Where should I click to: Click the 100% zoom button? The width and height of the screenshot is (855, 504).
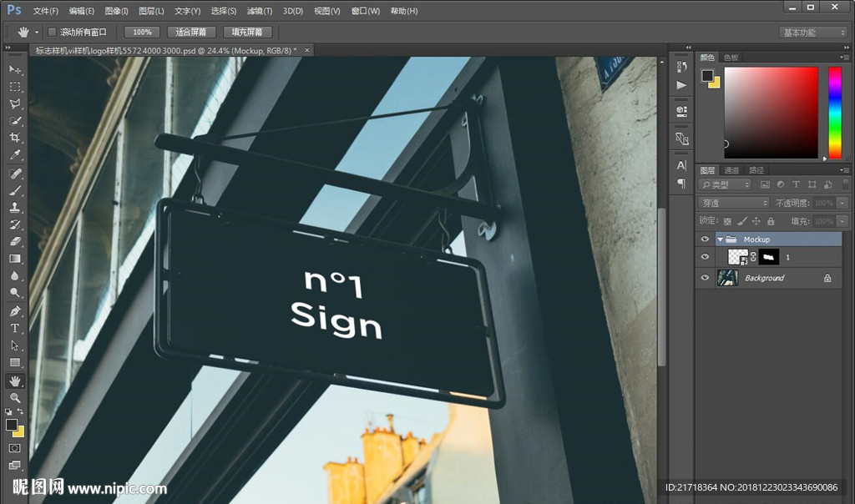[142, 33]
